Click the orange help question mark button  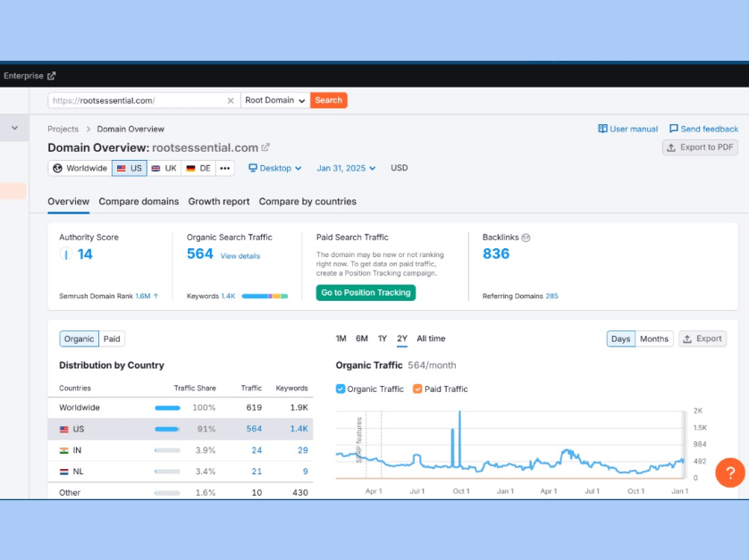point(729,472)
